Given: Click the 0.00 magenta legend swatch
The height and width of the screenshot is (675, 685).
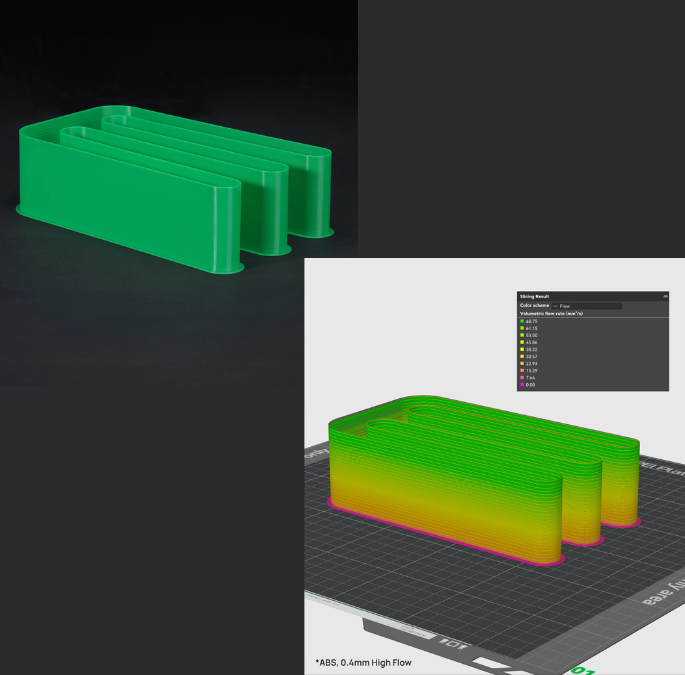Looking at the screenshot, I should click(522, 384).
